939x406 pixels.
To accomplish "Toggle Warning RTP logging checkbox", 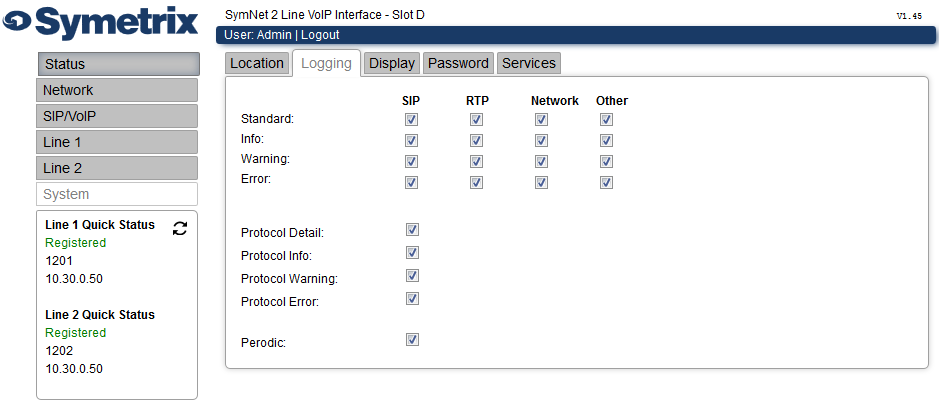I will click(476, 162).
